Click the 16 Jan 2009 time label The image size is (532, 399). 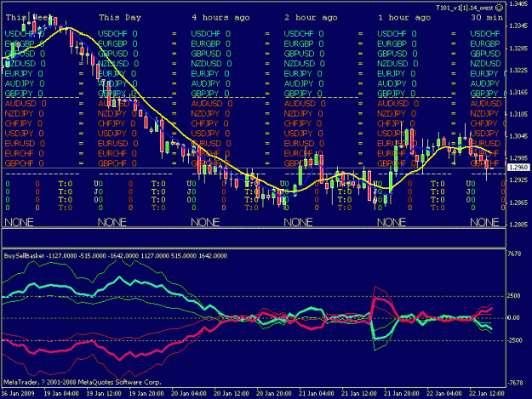click(18, 394)
